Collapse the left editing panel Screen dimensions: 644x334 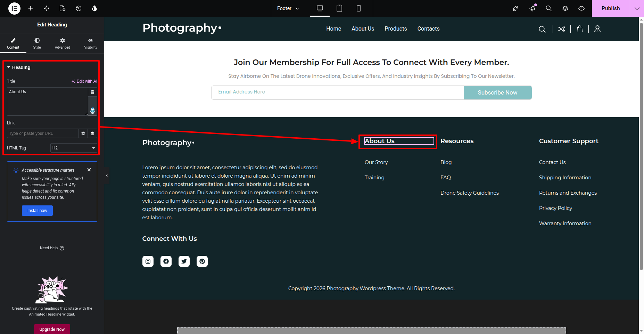coord(107,176)
